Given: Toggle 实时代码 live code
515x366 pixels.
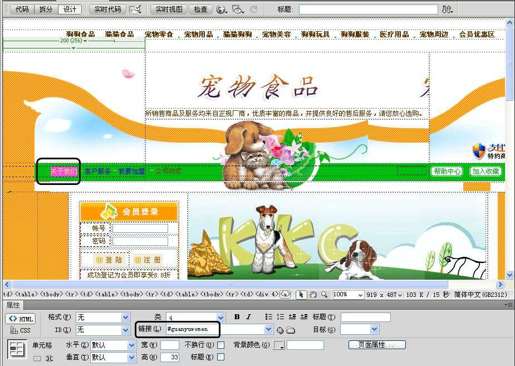Looking at the screenshot, I should point(107,9).
